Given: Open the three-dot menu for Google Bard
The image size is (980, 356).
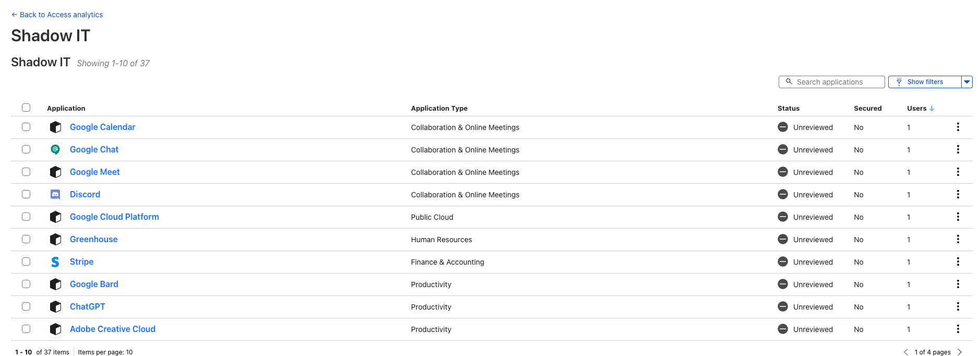Looking at the screenshot, I should (958, 284).
